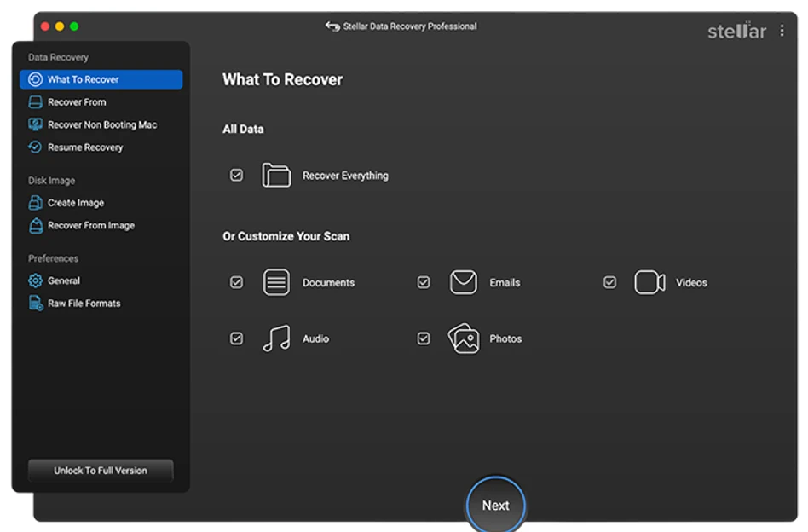Disable the Emails checkbox

click(x=424, y=283)
